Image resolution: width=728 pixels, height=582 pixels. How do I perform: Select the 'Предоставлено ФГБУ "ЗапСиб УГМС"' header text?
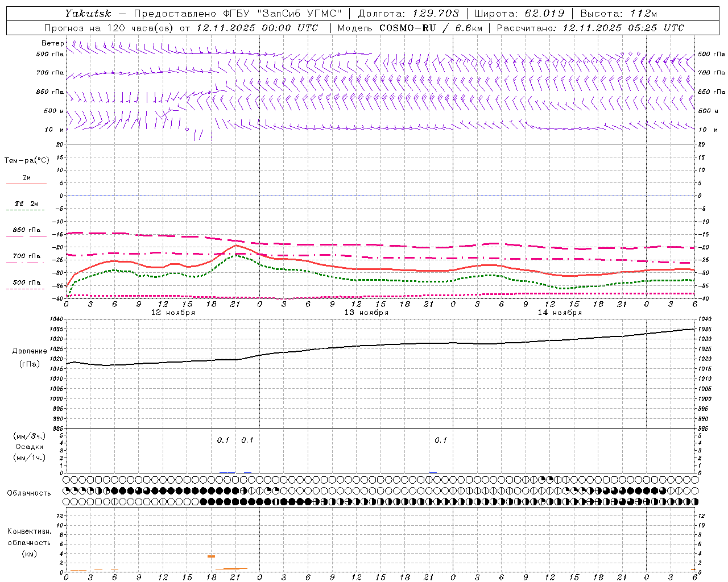[x=238, y=13]
